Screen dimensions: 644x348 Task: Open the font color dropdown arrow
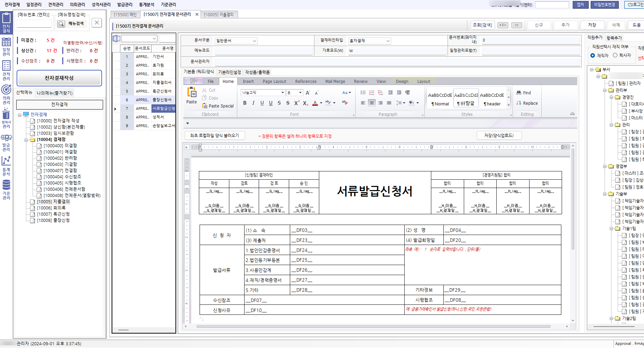tap(321, 103)
